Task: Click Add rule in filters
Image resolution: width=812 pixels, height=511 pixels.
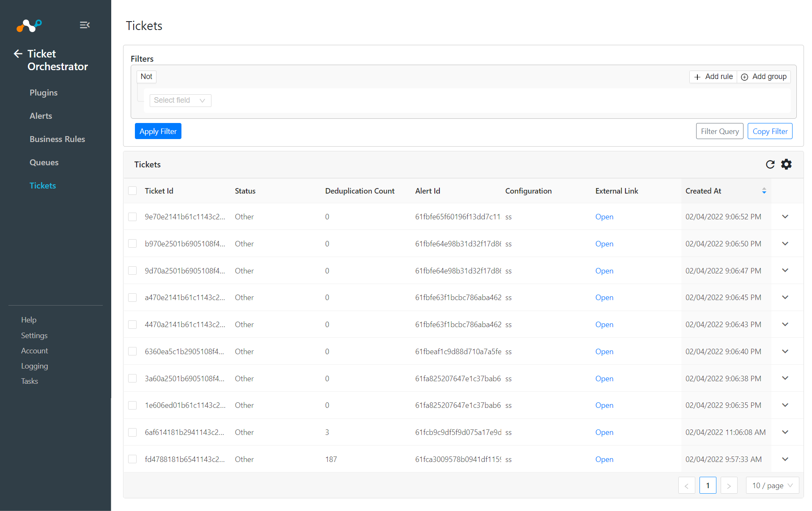Action: [713, 77]
